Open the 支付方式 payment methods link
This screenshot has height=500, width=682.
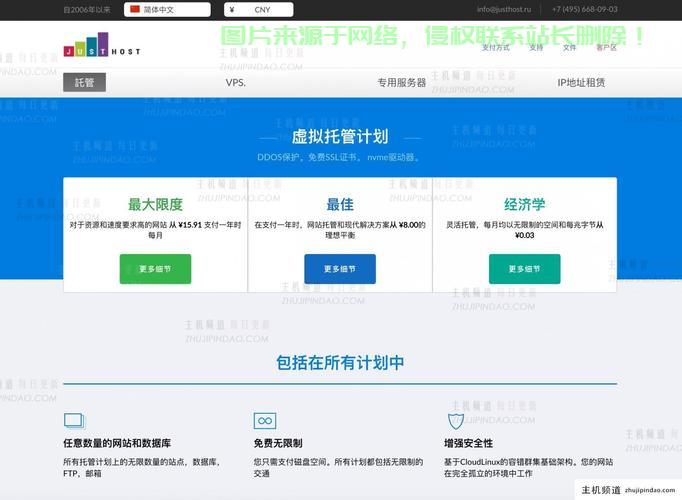[495, 47]
